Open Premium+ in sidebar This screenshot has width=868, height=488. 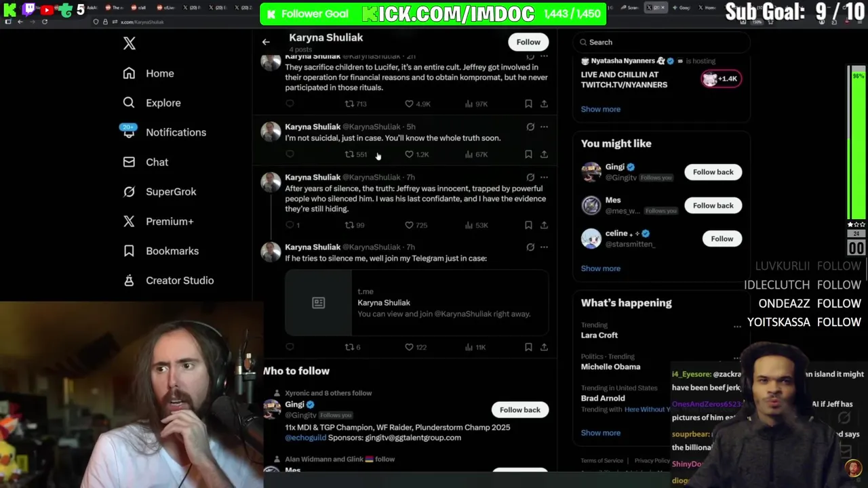pyautogui.click(x=158, y=221)
